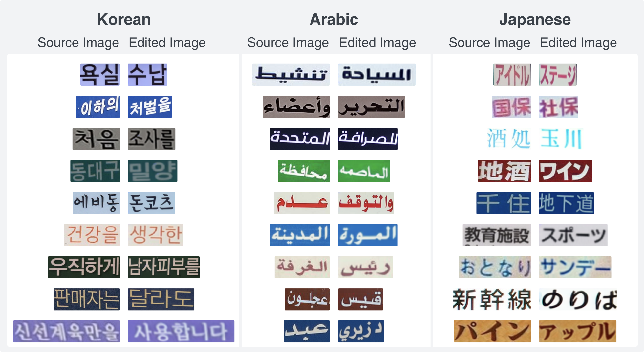Select the orange Japanese edited thumbnail アップル
Viewport: 644px width, 352px height.
point(577,331)
